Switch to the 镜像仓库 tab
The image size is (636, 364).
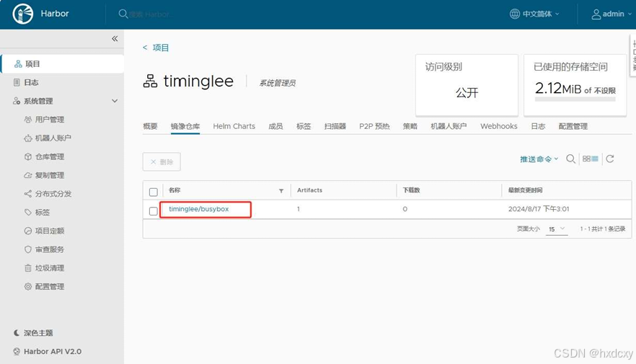click(185, 126)
